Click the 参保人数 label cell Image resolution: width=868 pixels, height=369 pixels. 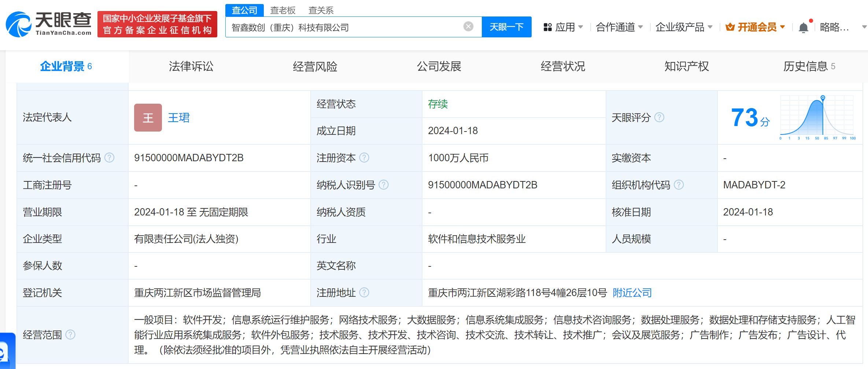(73, 266)
